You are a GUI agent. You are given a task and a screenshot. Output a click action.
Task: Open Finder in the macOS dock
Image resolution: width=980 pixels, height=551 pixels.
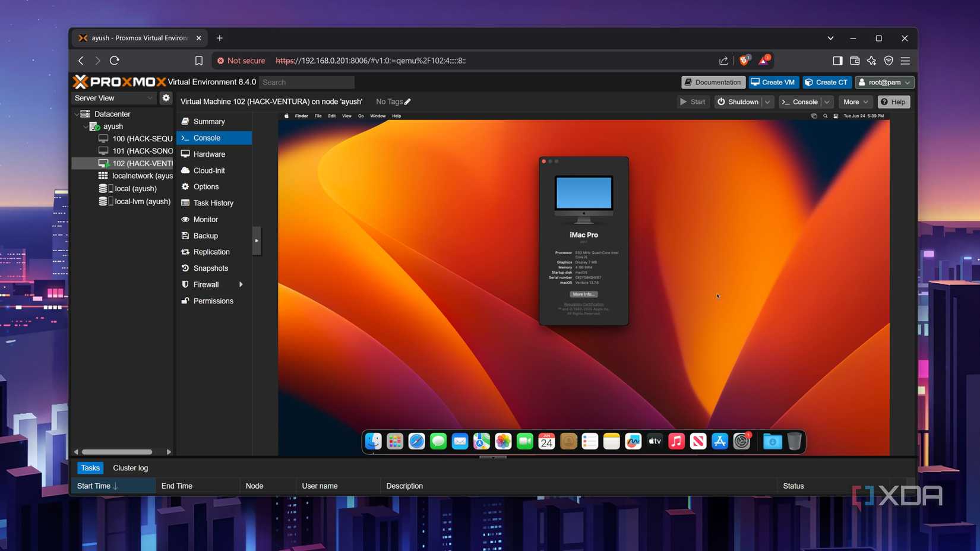373,441
